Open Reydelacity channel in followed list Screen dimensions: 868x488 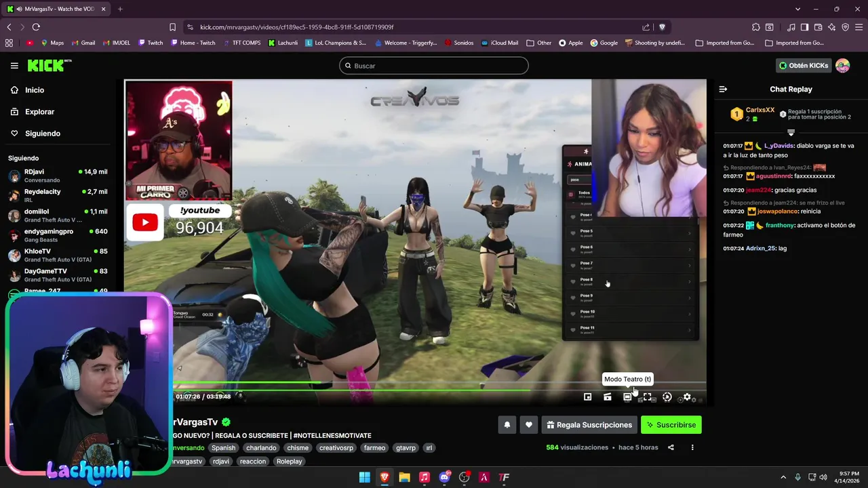pos(59,196)
